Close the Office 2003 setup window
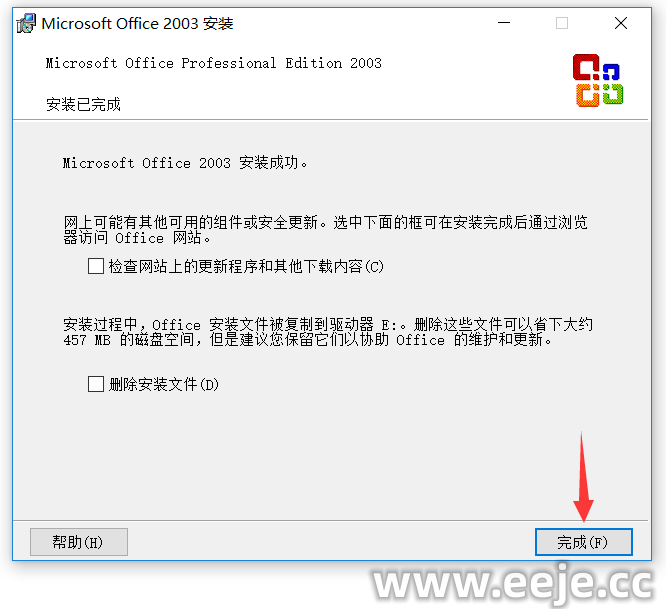Screen dimensions: 666x609 621,23
